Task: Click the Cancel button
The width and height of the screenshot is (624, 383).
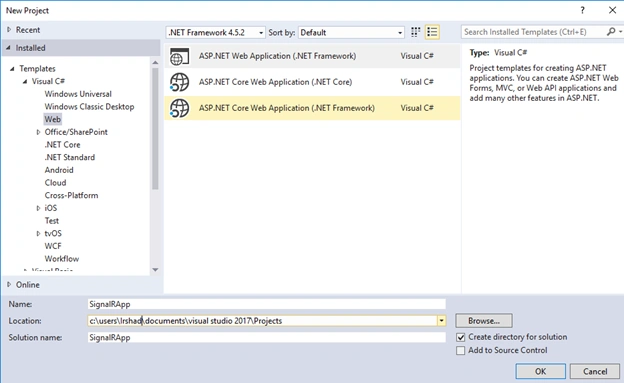Action: point(595,371)
